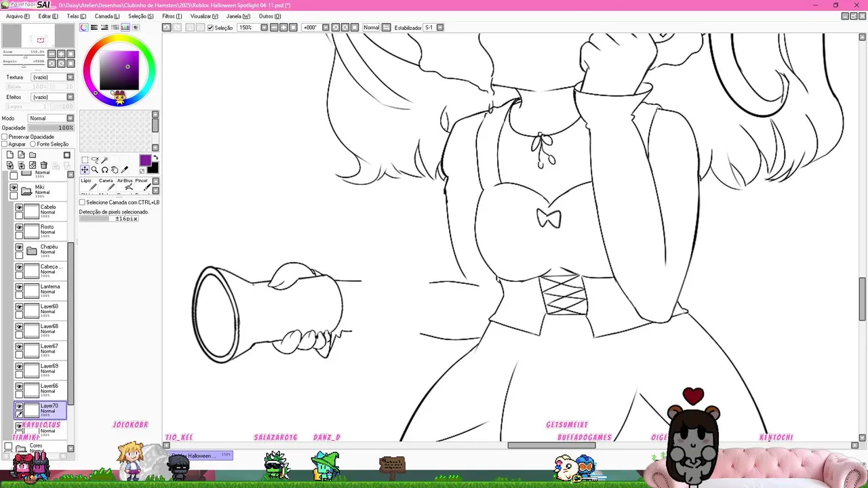Choose the Pincel brush tool
868x488 pixels.
(x=142, y=185)
